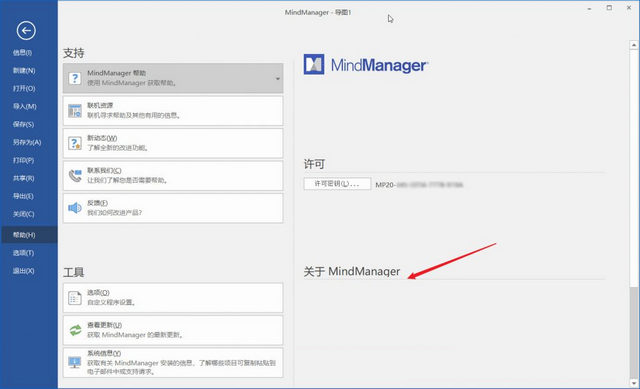Click the green refresh icon of 查看更新
This screenshot has height=389, width=640.
tap(75, 330)
